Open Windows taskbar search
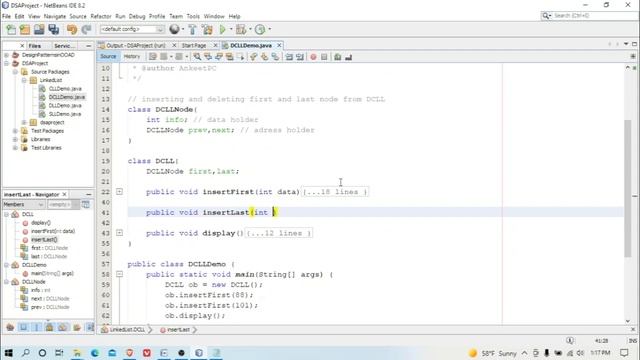 tap(25, 353)
